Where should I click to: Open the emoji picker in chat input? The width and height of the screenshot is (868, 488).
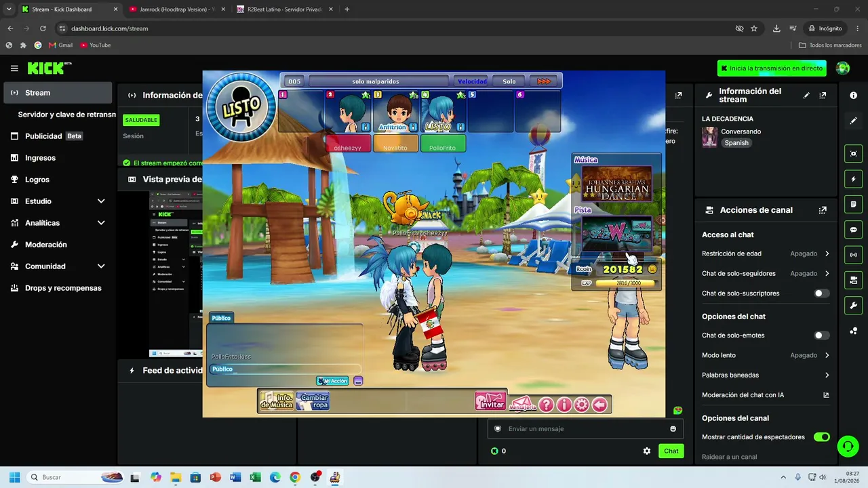click(673, 428)
